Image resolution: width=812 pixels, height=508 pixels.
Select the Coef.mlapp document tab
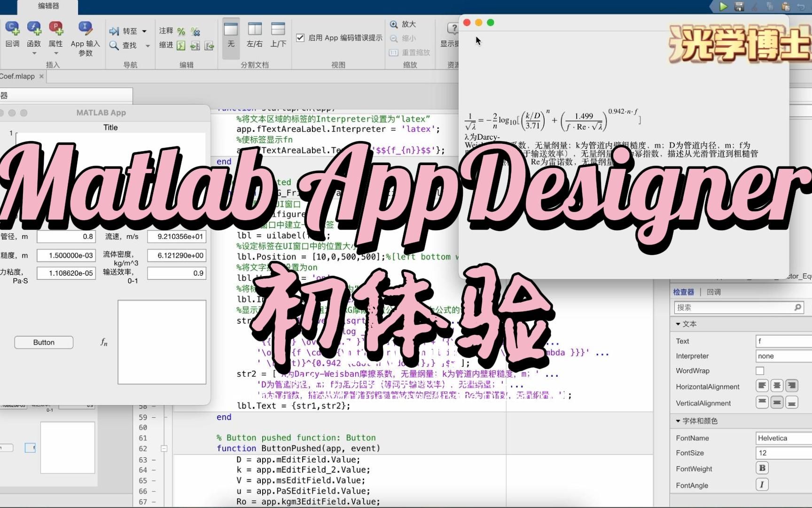point(18,76)
